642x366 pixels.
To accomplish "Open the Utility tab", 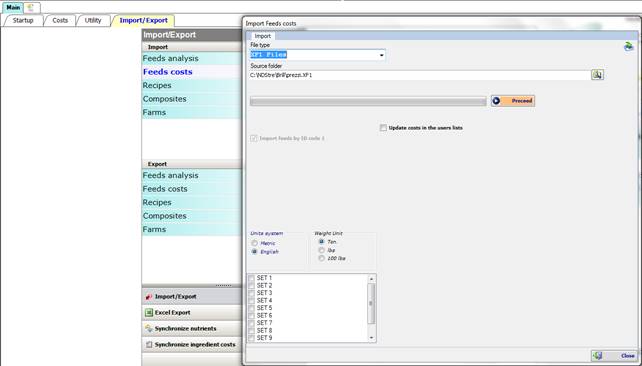I will coord(93,20).
